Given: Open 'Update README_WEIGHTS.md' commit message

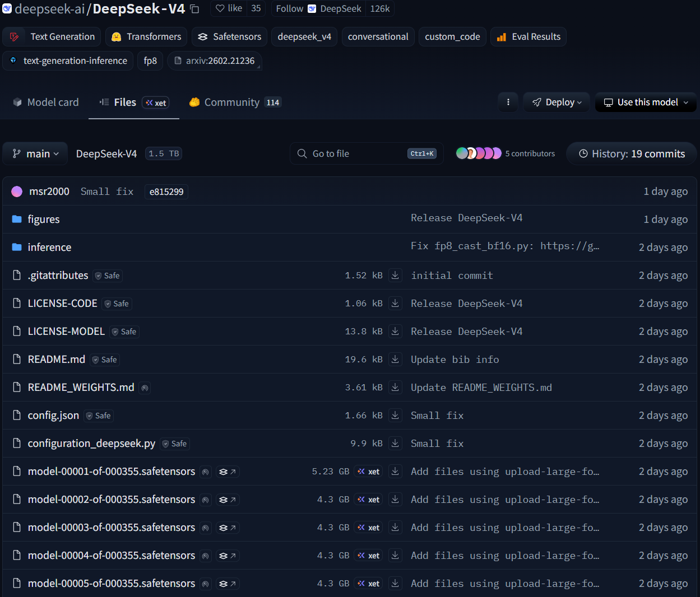Looking at the screenshot, I should [x=481, y=387].
